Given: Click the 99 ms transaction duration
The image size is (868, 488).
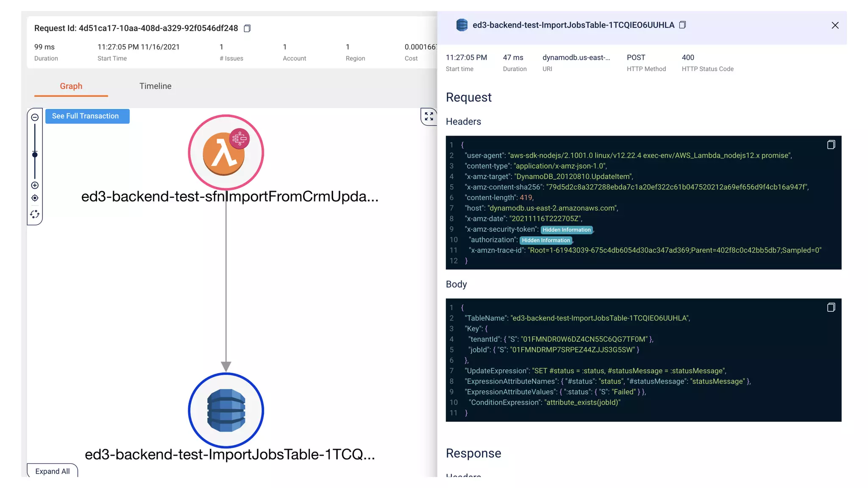Looking at the screenshot, I should pos(45,47).
